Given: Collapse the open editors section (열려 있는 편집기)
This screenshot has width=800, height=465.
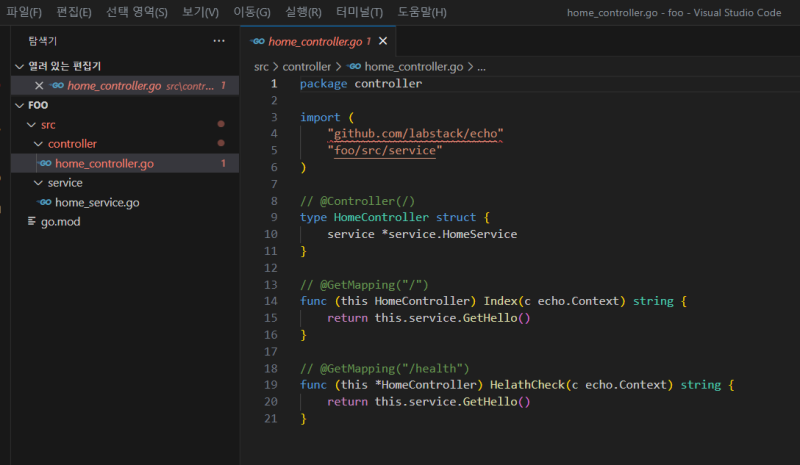Looking at the screenshot, I should pyautogui.click(x=19, y=66).
